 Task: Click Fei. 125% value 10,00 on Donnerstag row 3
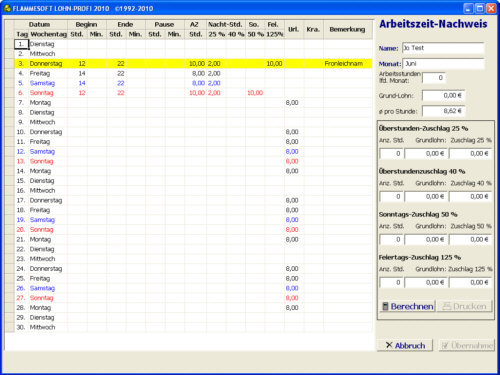(274, 63)
